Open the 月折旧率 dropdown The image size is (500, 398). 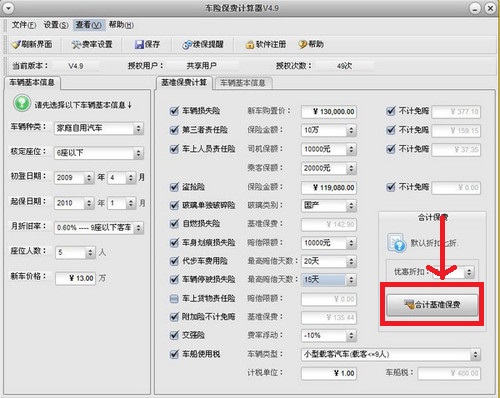99,228
